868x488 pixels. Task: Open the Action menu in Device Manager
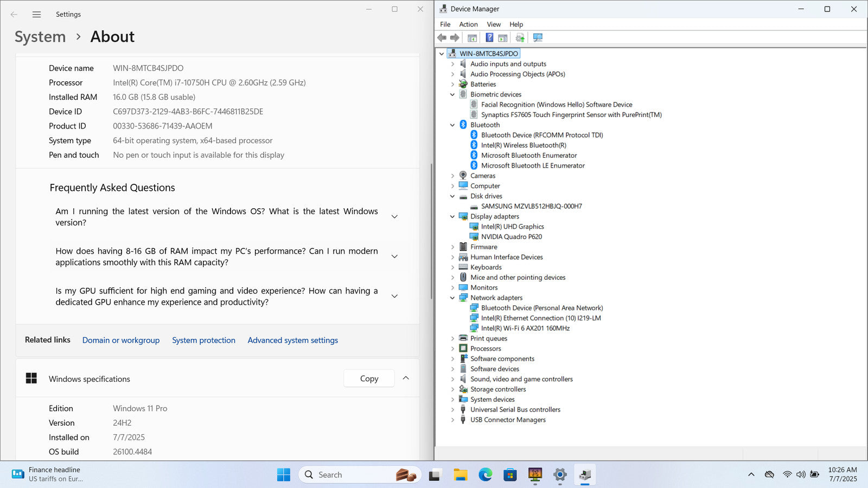[x=468, y=24]
